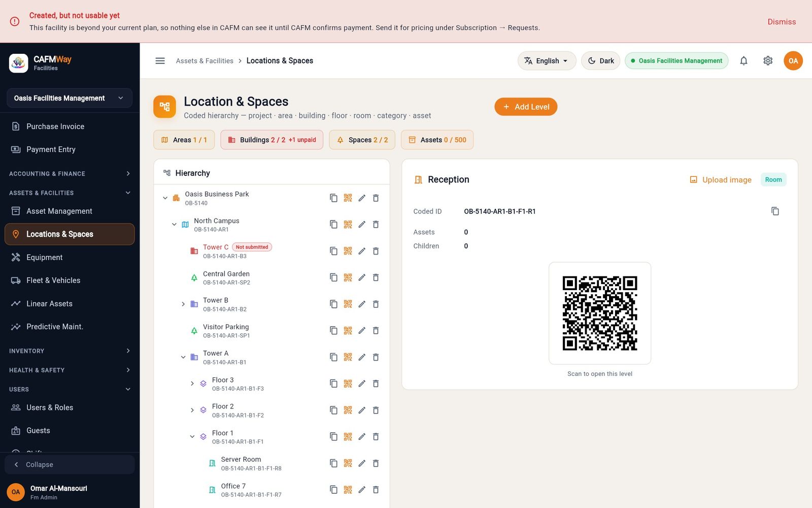Delete Tower C from hierarchy
Viewport: 812px width, 508px height.
(376, 251)
